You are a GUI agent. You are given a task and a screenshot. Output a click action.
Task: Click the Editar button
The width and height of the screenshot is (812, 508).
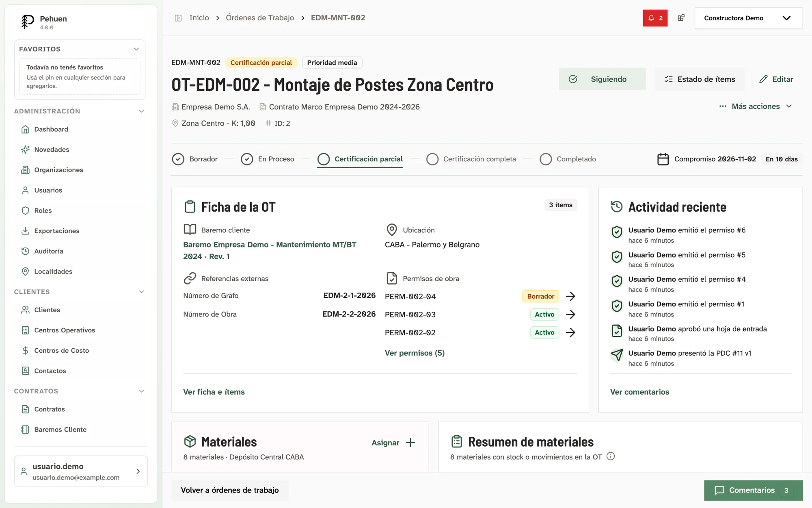tap(776, 79)
